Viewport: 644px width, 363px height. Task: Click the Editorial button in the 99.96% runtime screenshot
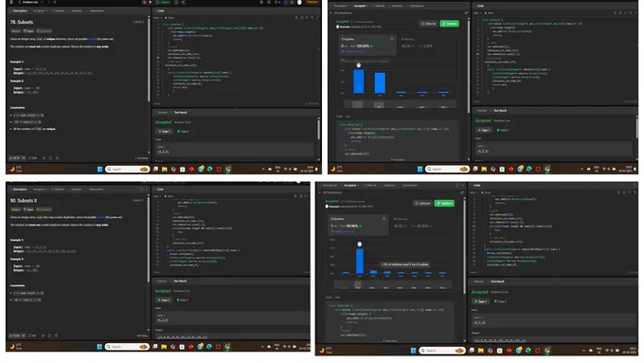[421, 203]
